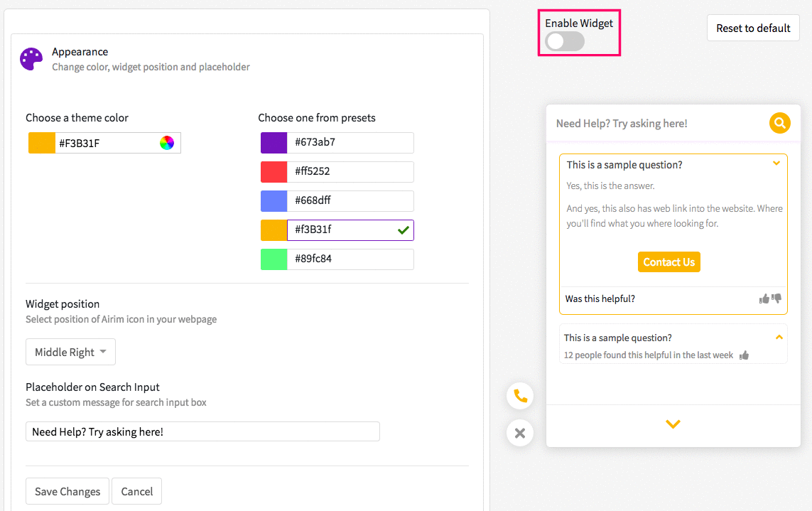812x511 pixels.
Task: Click the placeholder text input field
Action: click(x=202, y=431)
